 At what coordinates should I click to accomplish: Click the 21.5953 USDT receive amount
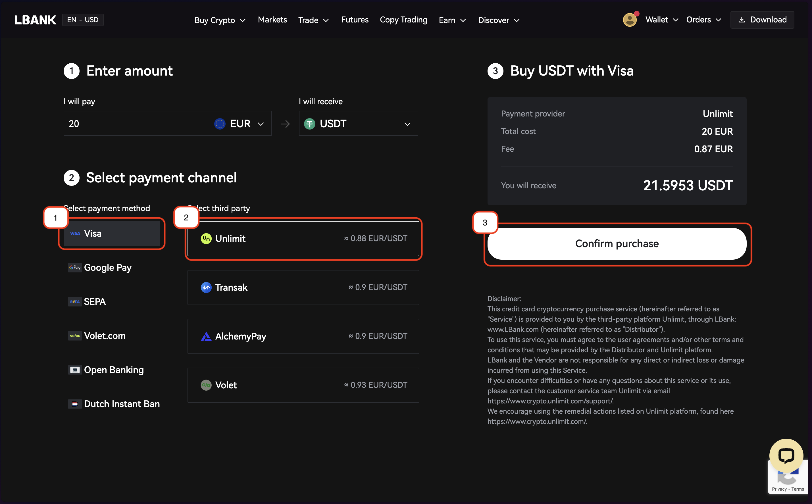coord(688,186)
